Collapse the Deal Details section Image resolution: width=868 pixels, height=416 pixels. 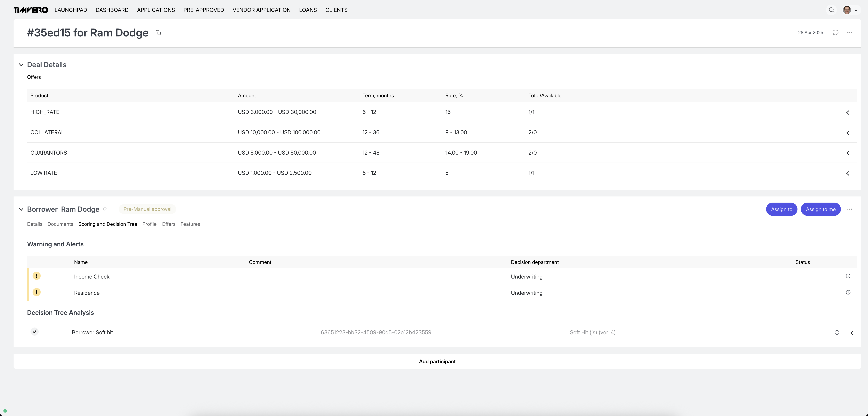pyautogui.click(x=21, y=65)
